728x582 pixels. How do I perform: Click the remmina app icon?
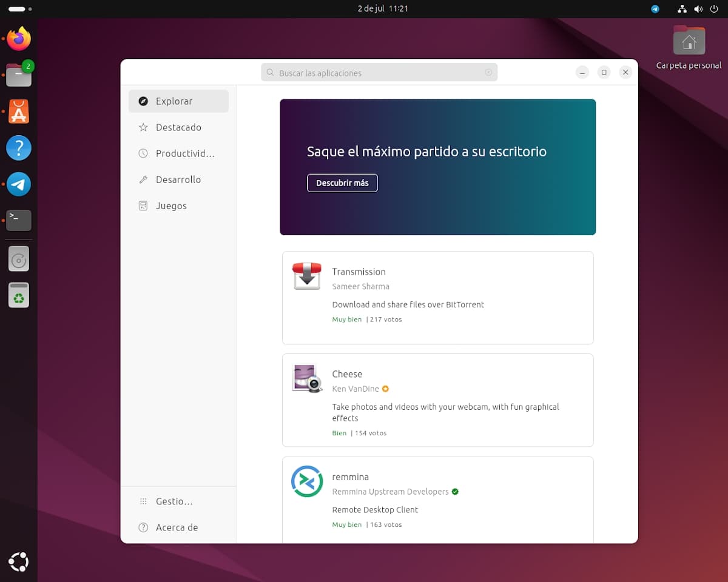click(x=306, y=481)
